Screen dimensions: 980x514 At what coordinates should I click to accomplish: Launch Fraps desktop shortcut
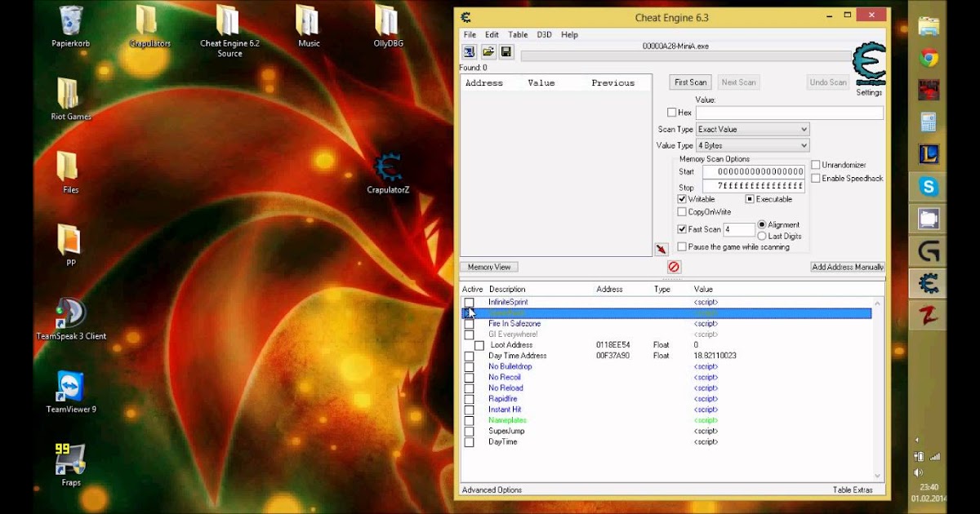coord(70,465)
